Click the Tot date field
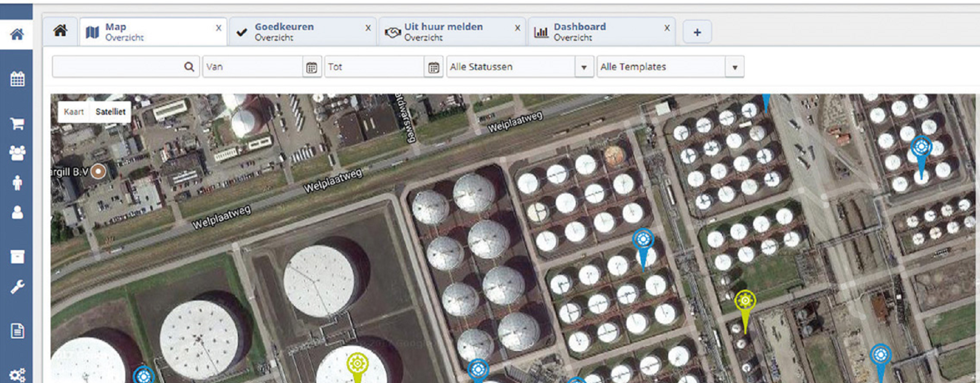Image resolution: width=980 pixels, height=383 pixels. point(375,67)
